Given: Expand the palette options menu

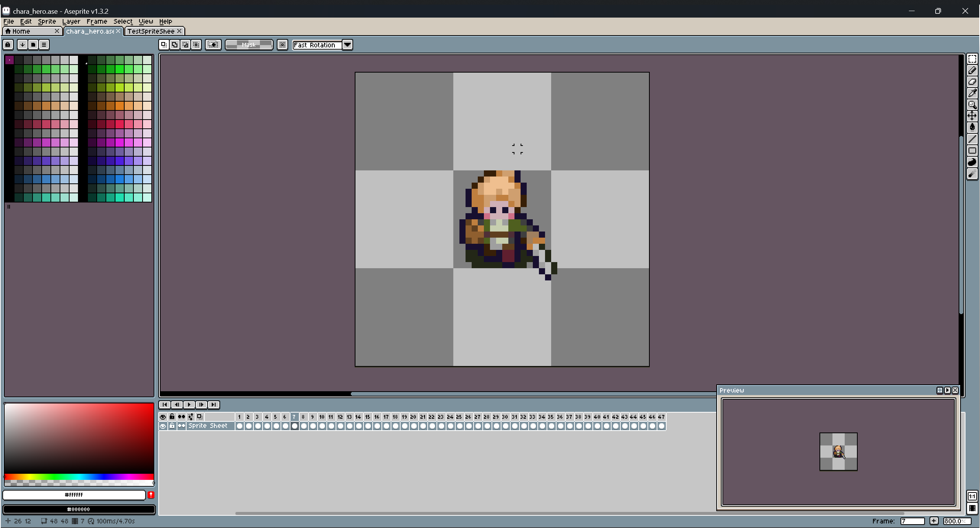Looking at the screenshot, I should point(44,45).
